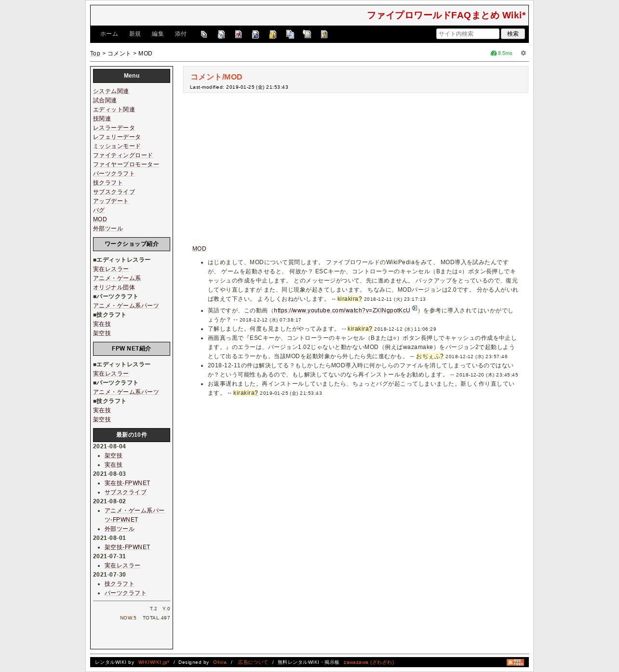Click kirakira? beside 2019-01-25 timestamp
Image resolution: width=619 pixels, height=672 pixels.
point(245,393)
